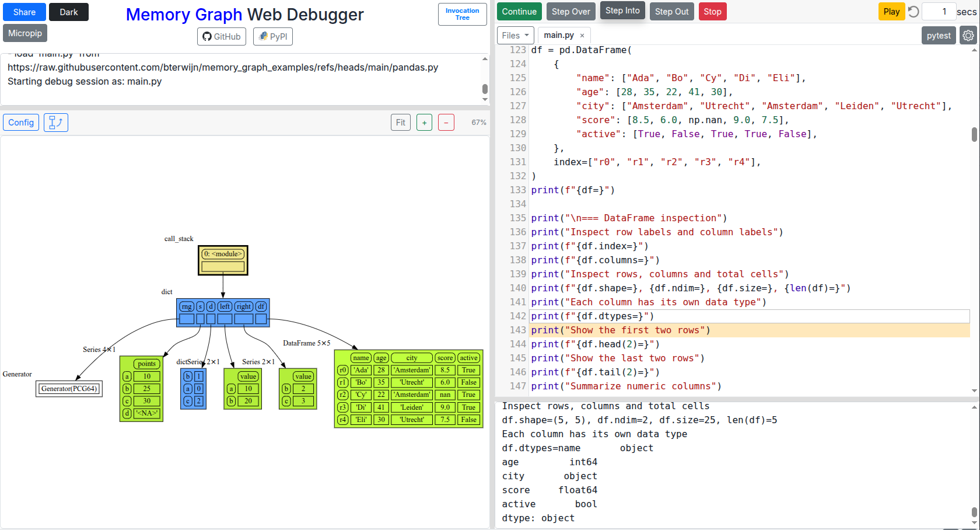Zoom in with the plus button
Image resolution: width=980 pixels, height=530 pixels.
tap(424, 123)
